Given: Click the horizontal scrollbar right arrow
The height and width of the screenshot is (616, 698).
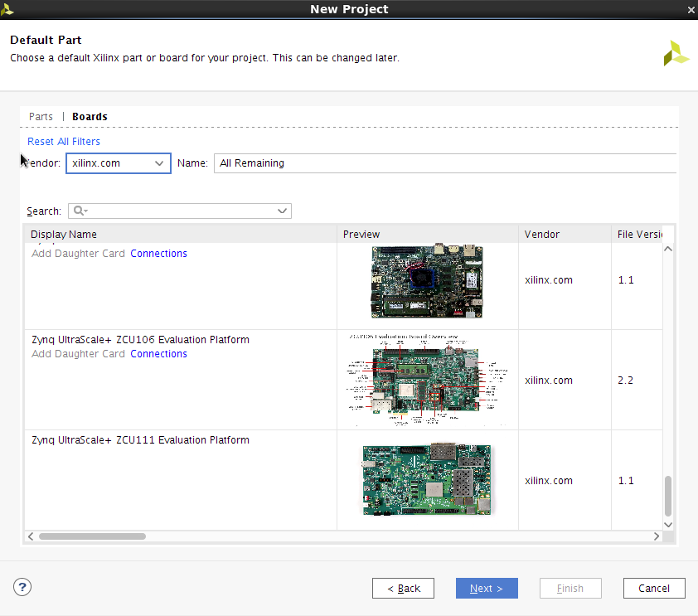Looking at the screenshot, I should tap(657, 536).
